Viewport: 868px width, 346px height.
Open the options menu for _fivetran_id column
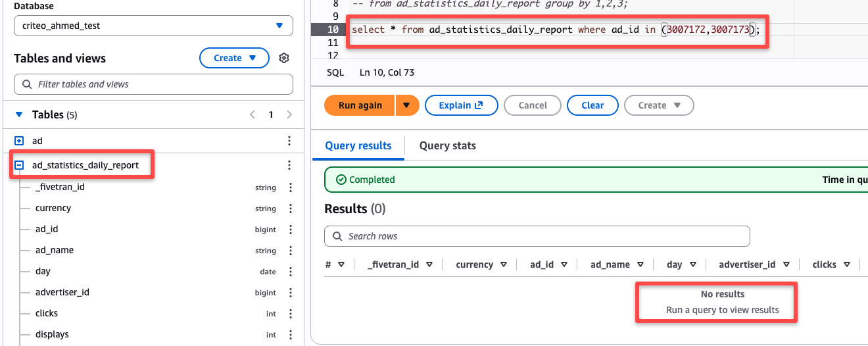point(291,187)
